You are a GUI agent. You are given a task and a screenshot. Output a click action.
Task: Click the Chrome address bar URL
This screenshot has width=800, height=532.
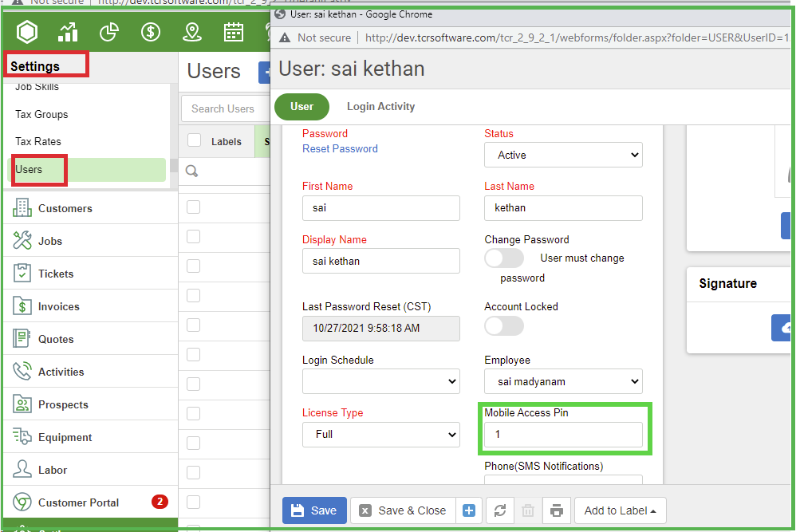click(577, 37)
